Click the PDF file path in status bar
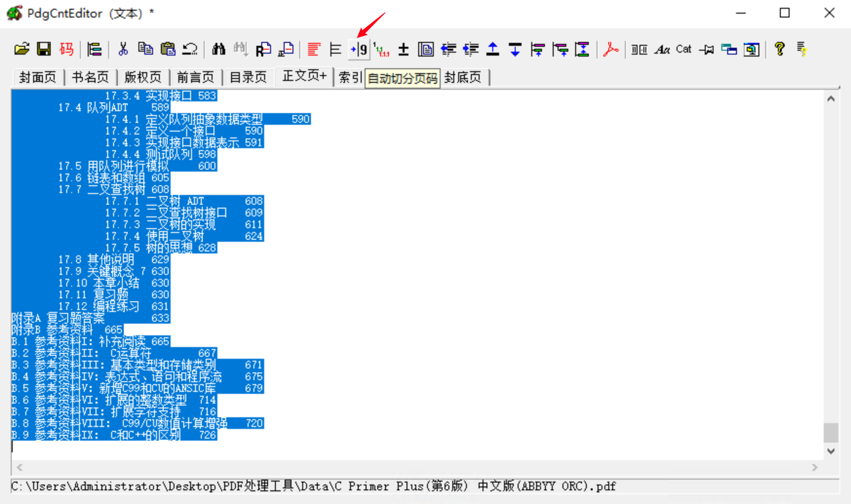The height and width of the screenshot is (504, 851). (313, 486)
